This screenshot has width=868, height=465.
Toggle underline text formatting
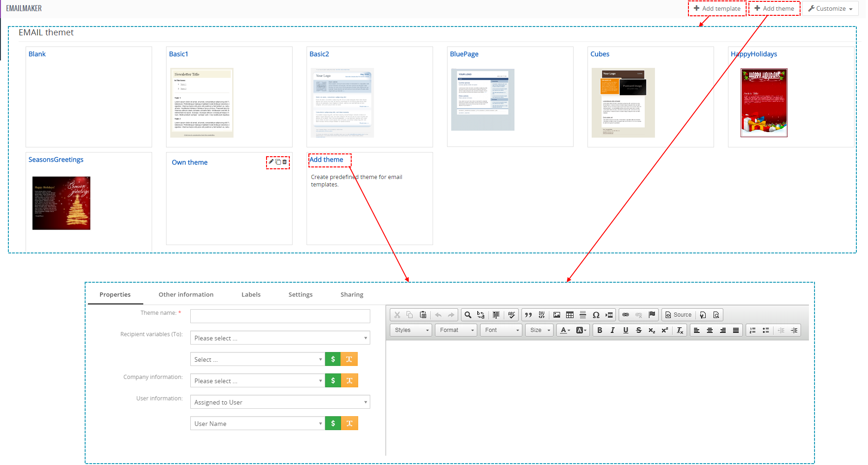click(626, 330)
